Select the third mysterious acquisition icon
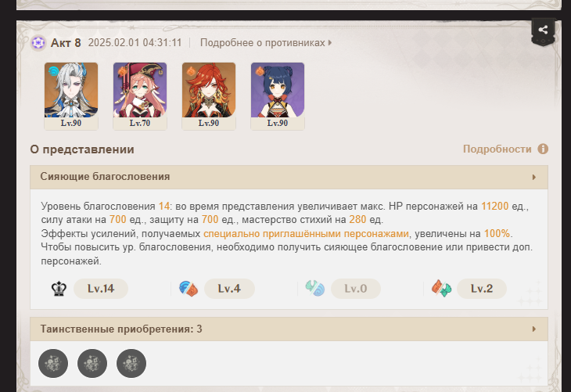This screenshot has width=571, height=392. tap(131, 363)
